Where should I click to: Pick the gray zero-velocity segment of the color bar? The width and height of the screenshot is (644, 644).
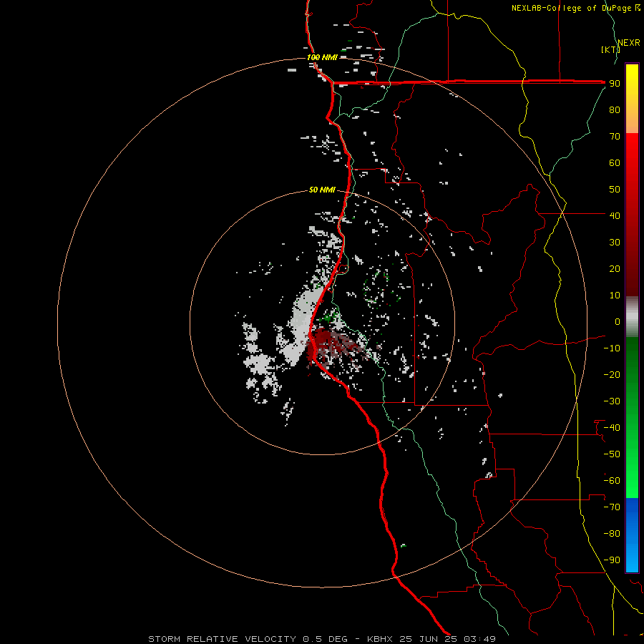pyautogui.click(x=632, y=316)
